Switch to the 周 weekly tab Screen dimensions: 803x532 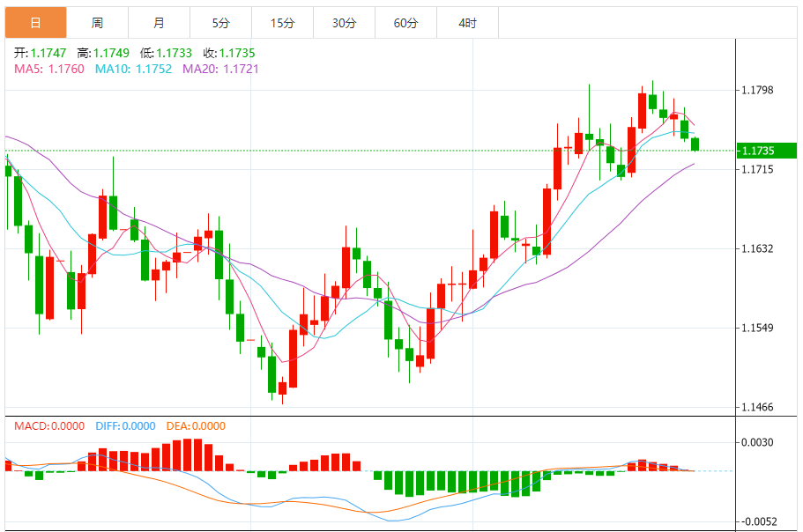click(x=97, y=23)
